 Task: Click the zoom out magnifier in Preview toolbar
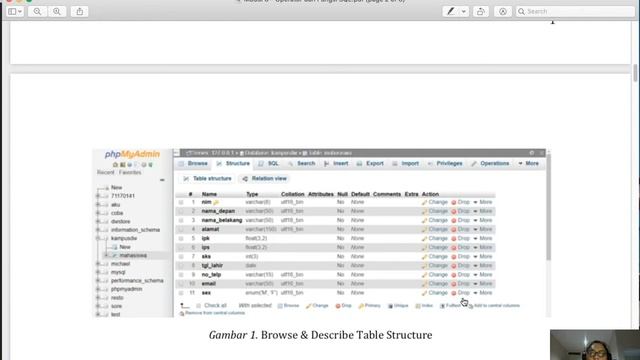37,11
